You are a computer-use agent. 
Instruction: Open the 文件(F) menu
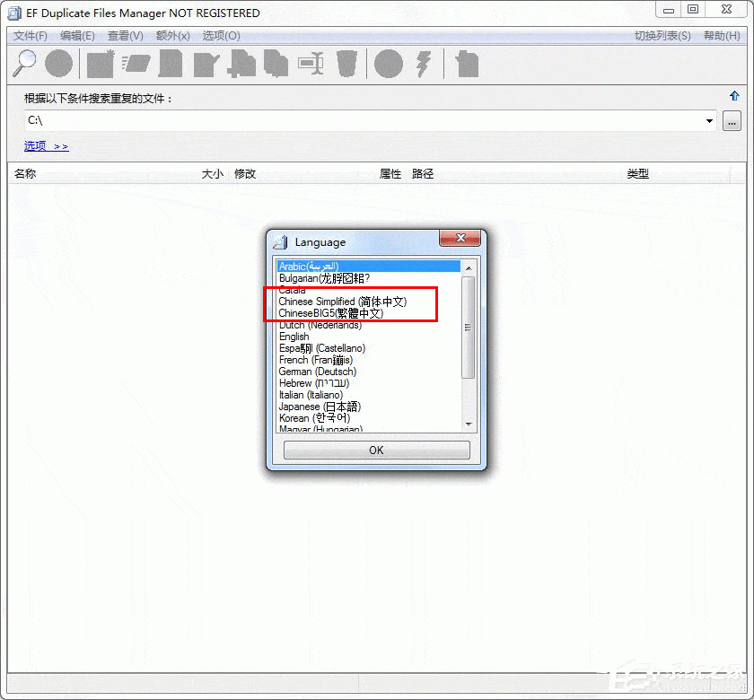point(29,36)
